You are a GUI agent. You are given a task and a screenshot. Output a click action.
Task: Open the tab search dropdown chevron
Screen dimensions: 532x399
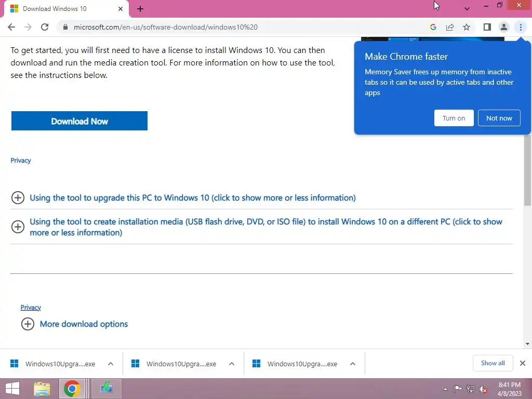[467, 9]
